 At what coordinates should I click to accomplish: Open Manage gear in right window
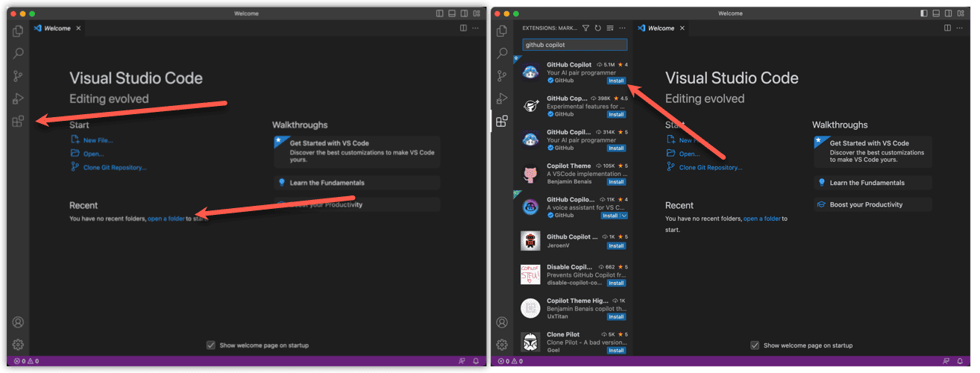[502, 345]
